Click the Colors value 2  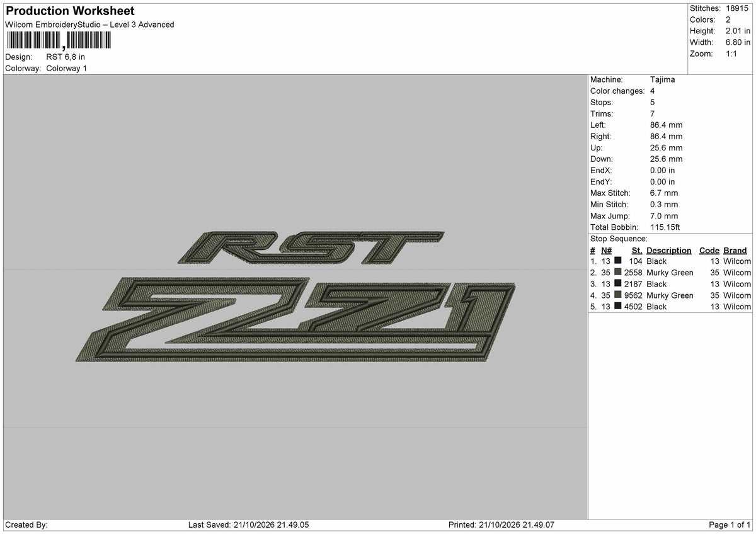tap(728, 20)
